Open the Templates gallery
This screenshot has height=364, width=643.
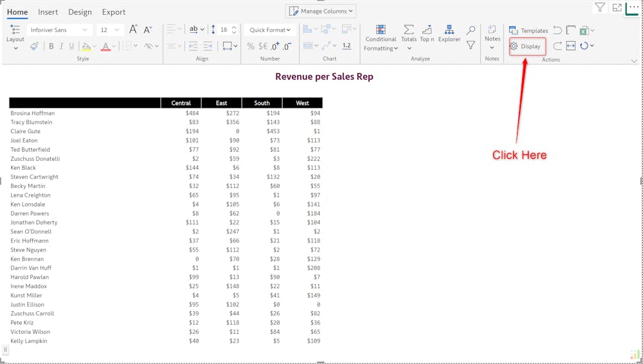[x=529, y=30]
